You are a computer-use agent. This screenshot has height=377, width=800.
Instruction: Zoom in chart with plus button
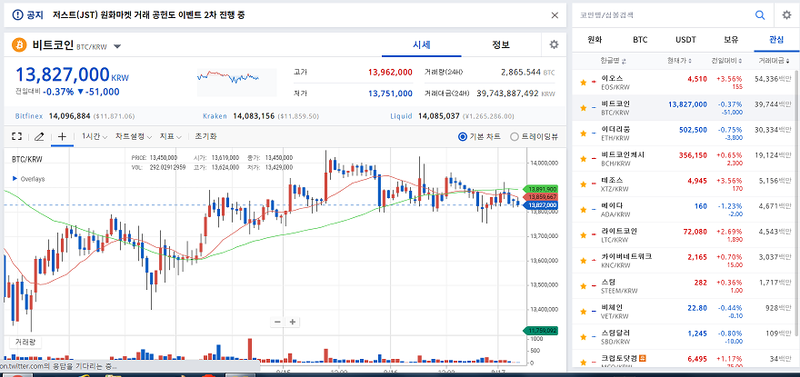click(x=292, y=322)
